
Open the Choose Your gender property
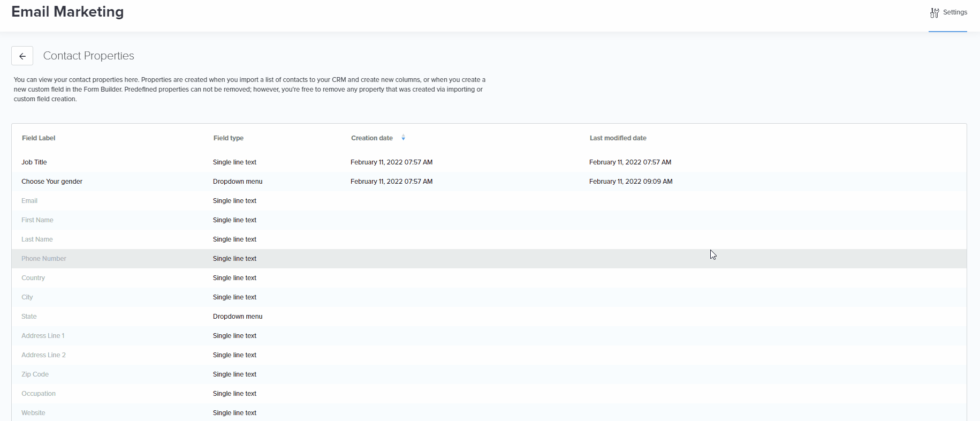click(x=52, y=182)
